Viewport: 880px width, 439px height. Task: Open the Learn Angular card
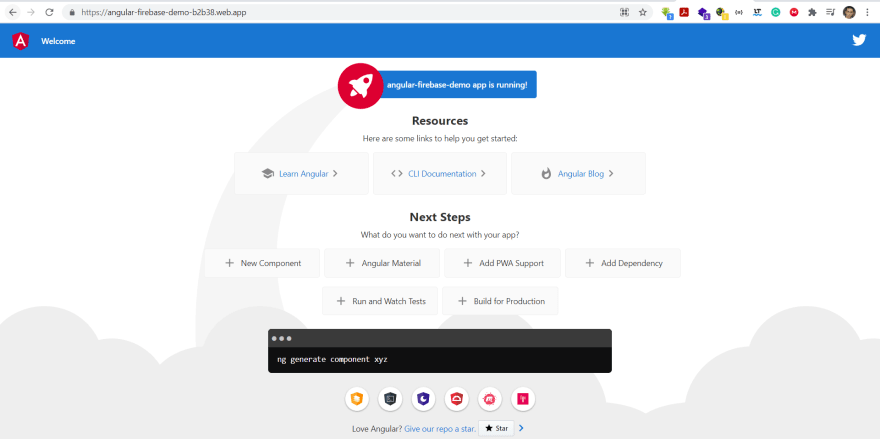301,173
